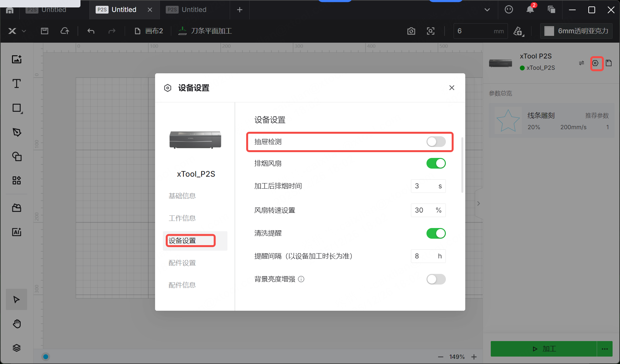Turn off the 排烟风扇 toggle
Image resolution: width=620 pixels, height=364 pixels.
(x=436, y=163)
